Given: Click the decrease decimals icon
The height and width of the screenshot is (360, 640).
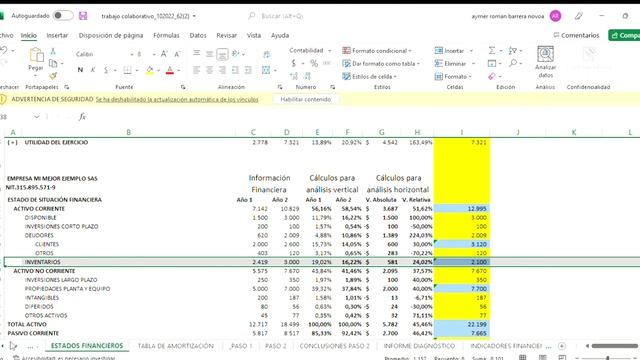Looking at the screenshot, I should pyautogui.click(x=307, y=76).
